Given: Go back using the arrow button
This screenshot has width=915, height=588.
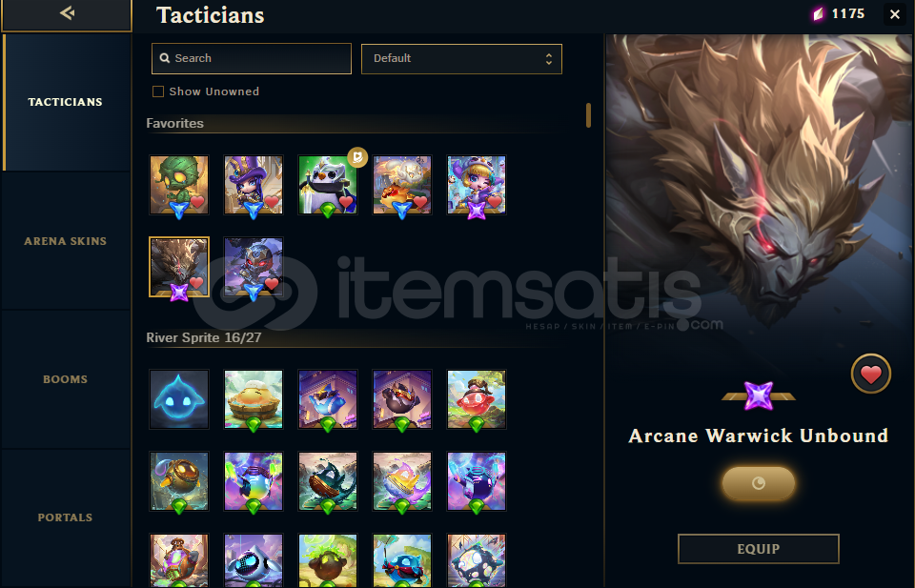Looking at the screenshot, I should click(x=67, y=15).
